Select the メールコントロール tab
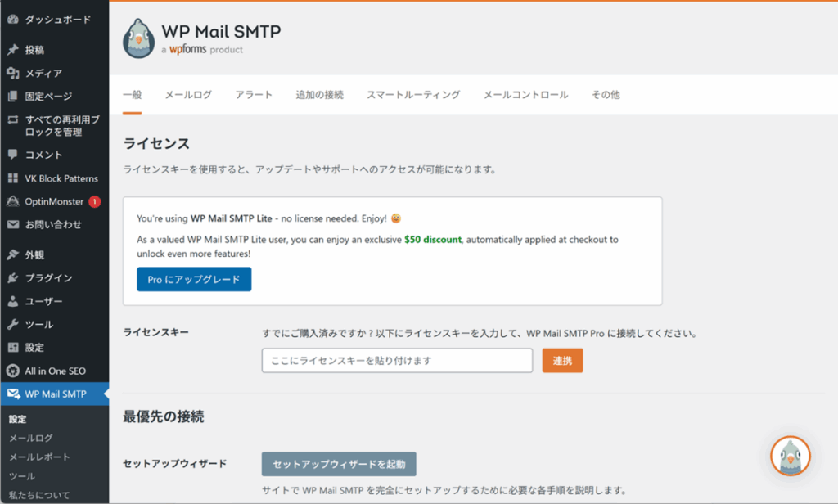Screen dimensions: 838x504 click(x=526, y=95)
